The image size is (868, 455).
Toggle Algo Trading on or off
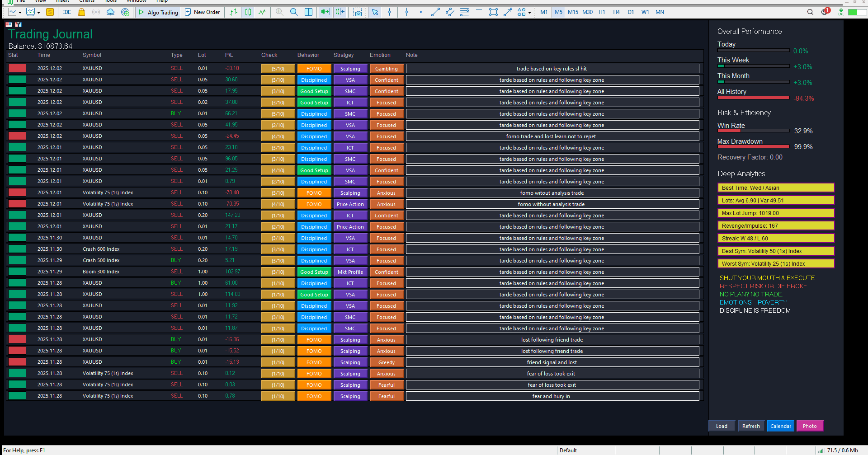coord(159,12)
